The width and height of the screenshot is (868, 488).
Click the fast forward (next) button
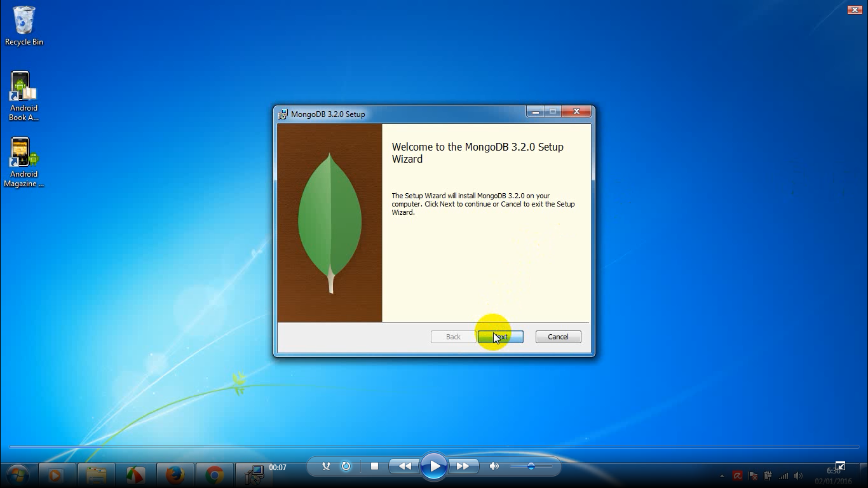(463, 466)
